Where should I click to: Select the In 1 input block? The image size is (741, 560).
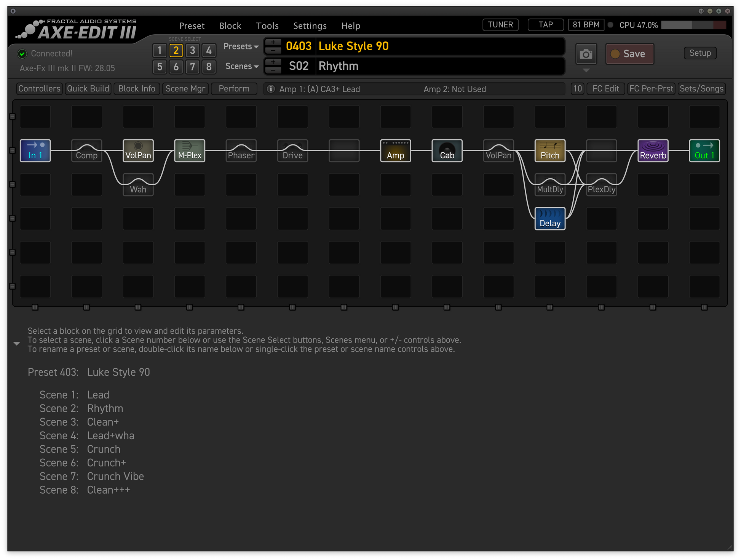tap(35, 151)
